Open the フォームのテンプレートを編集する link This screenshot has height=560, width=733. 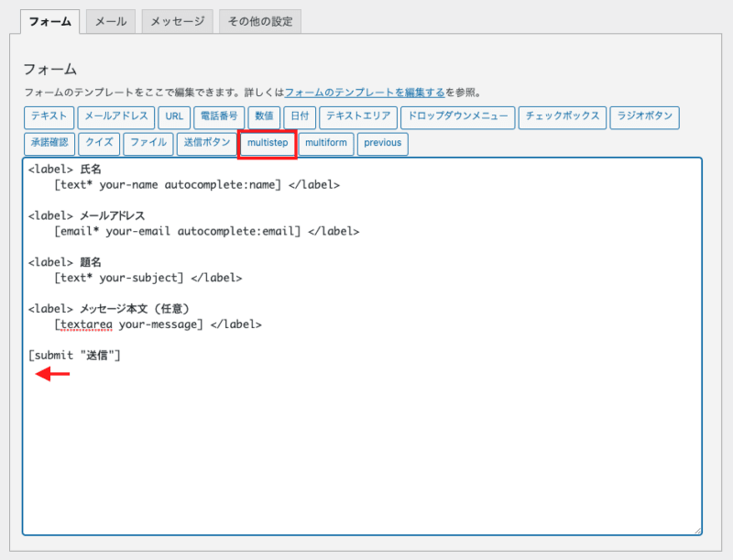pos(365,93)
